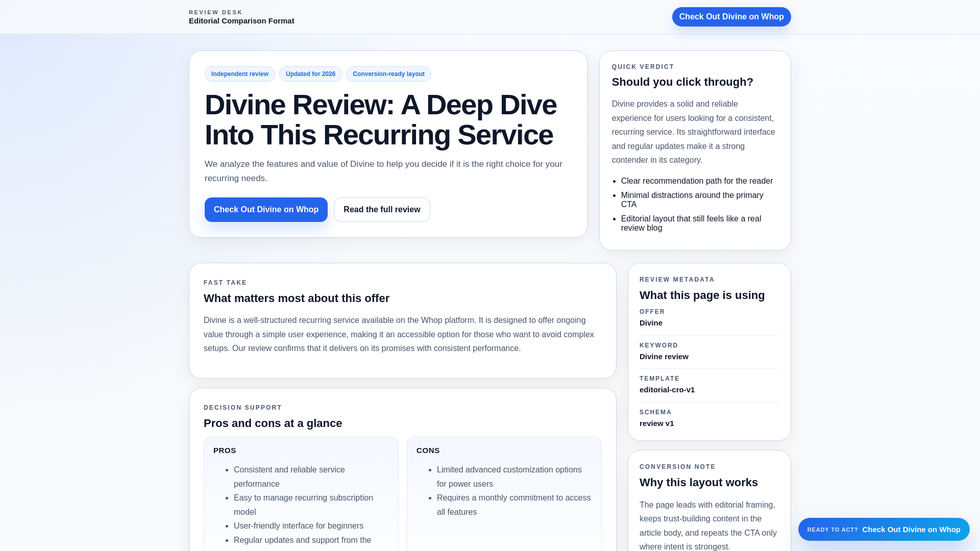Click Schema value 'review v1'
Viewport: 980px width, 551px height.
pos(656,423)
